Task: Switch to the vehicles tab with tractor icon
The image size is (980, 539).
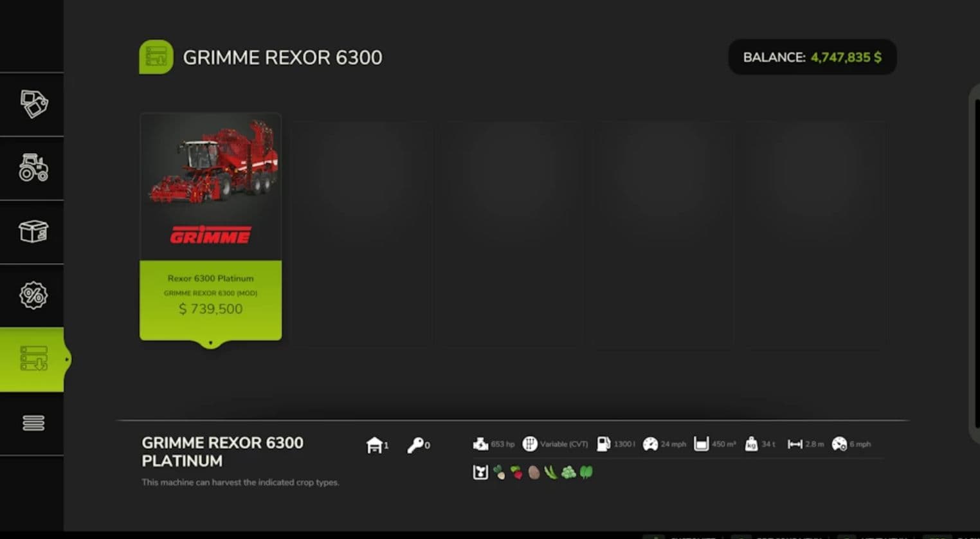Action: [x=33, y=168]
